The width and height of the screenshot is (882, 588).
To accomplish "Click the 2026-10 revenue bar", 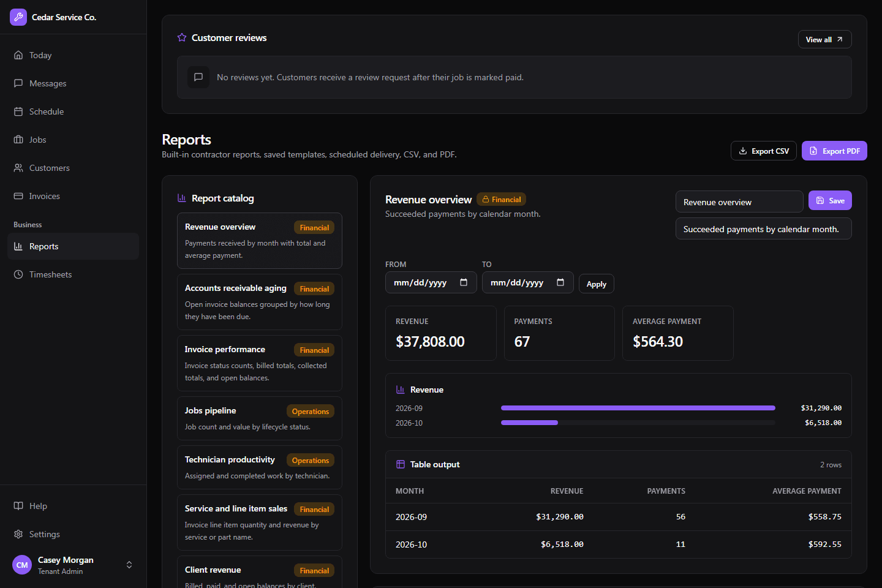I will point(529,423).
